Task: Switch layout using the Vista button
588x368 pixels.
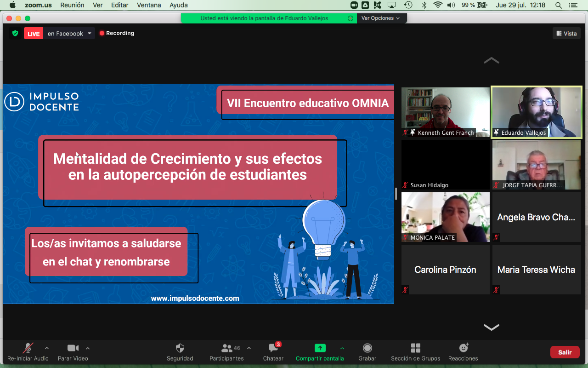Action: (x=566, y=34)
